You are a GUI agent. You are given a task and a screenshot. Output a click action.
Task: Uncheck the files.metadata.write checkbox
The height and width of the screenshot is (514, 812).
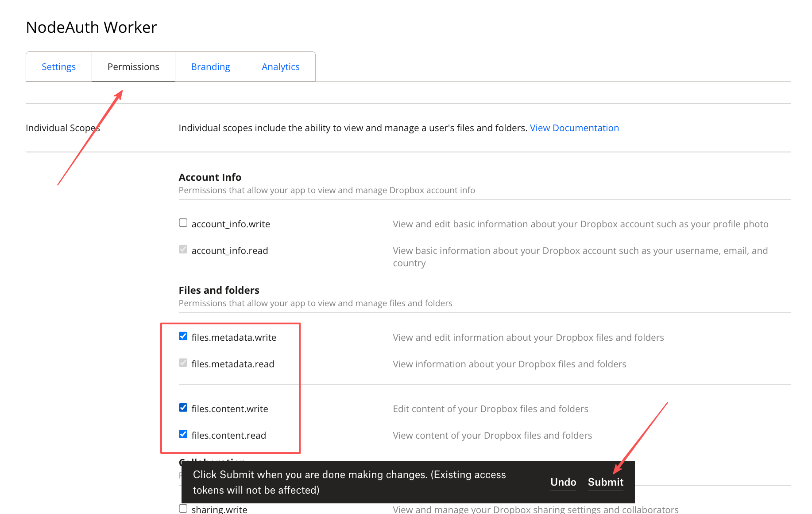point(183,336)
